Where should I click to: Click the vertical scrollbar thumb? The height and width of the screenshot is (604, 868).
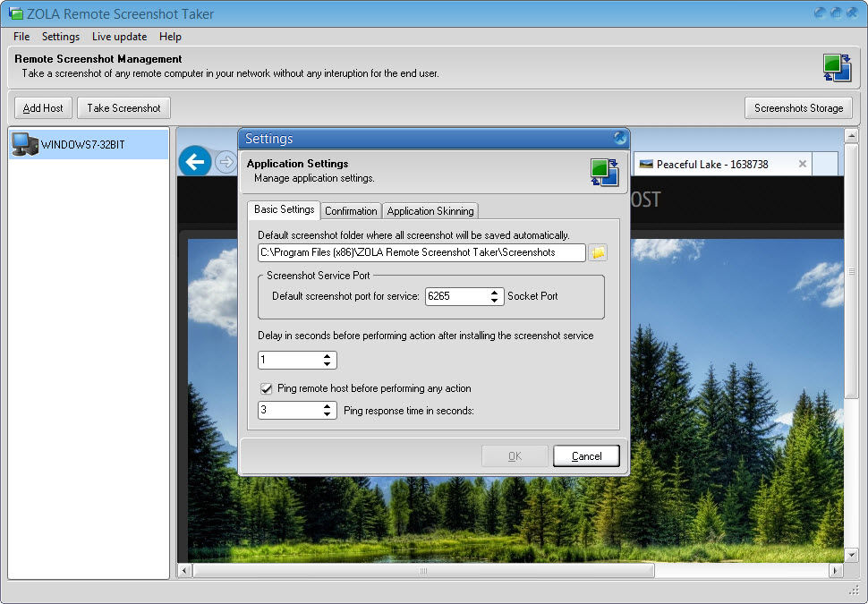click(x=851, y=270)
